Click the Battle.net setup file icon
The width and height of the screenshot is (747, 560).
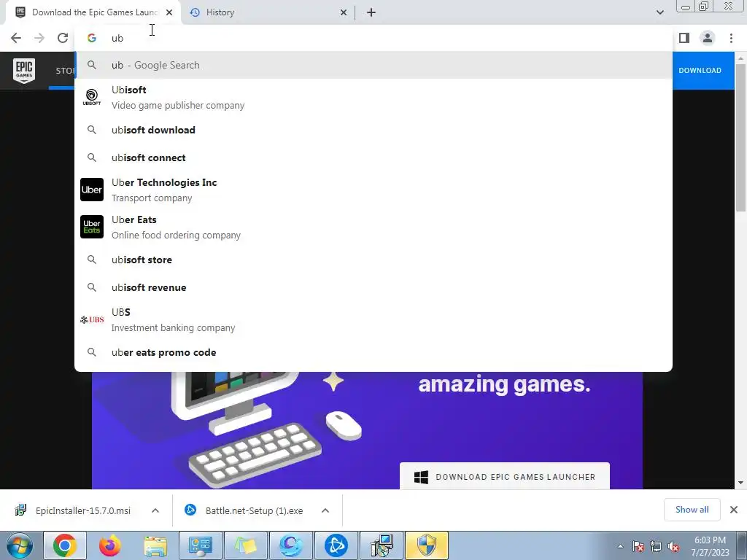coord(190,510)
